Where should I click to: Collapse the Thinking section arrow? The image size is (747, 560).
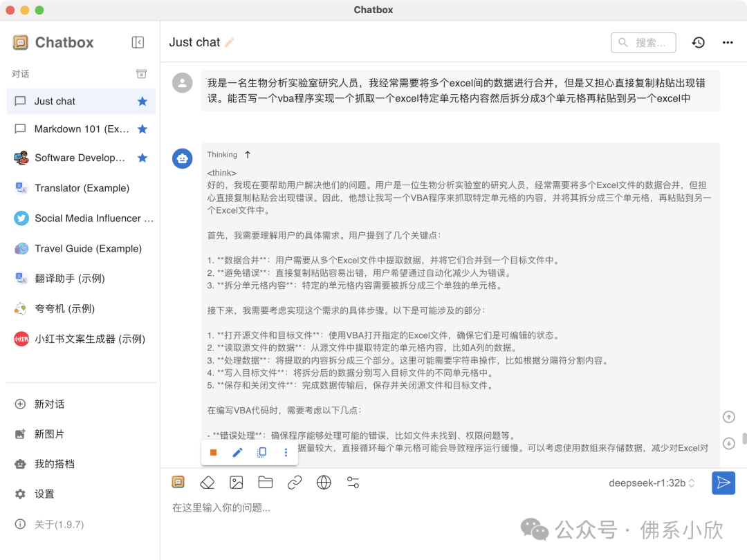tap(248, 155)
